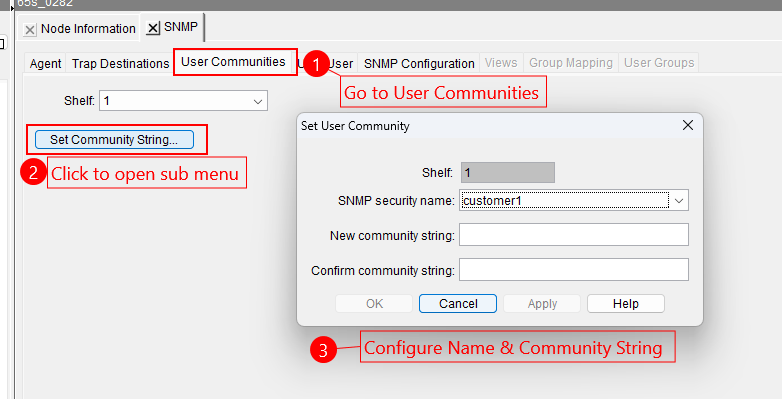Focus the Confirm community string field
Image resolution: width=782 pixels, height=399 pixels.
[x=574, y=270]
